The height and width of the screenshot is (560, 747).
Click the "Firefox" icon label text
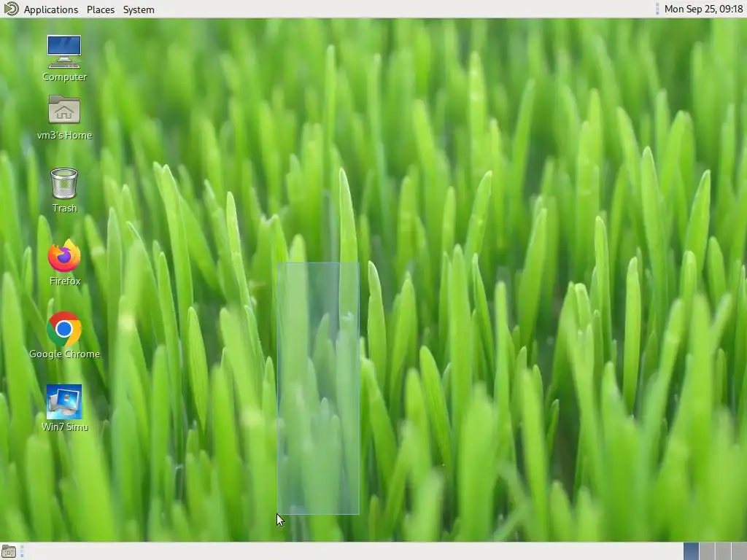[x=65, y=281]
